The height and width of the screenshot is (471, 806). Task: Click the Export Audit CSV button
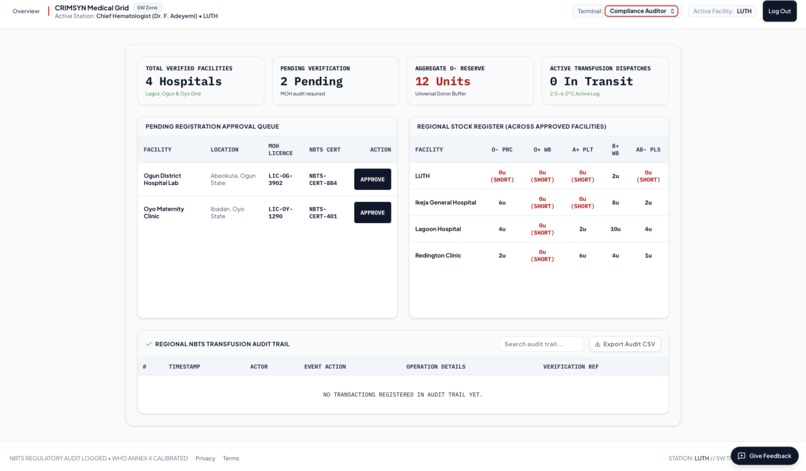625,344
